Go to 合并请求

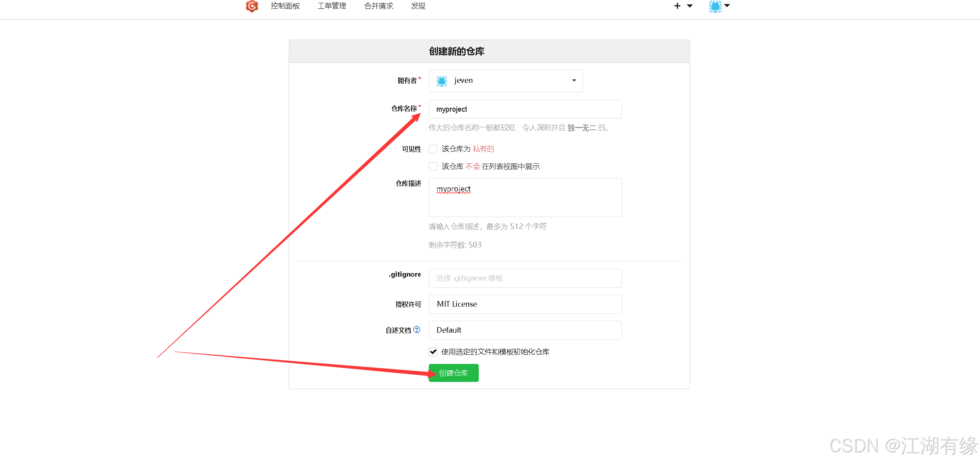pos(378,6)
